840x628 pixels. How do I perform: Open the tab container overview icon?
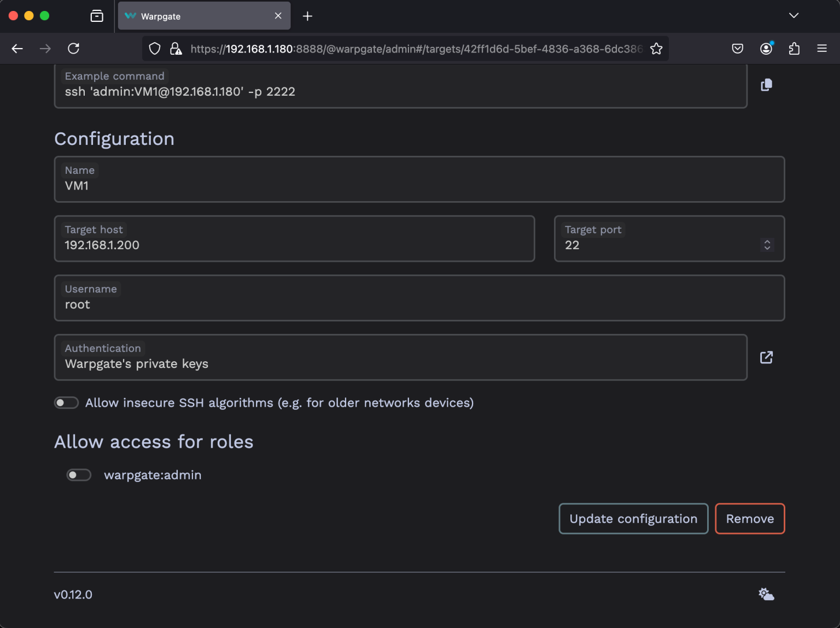click(96, 16)
